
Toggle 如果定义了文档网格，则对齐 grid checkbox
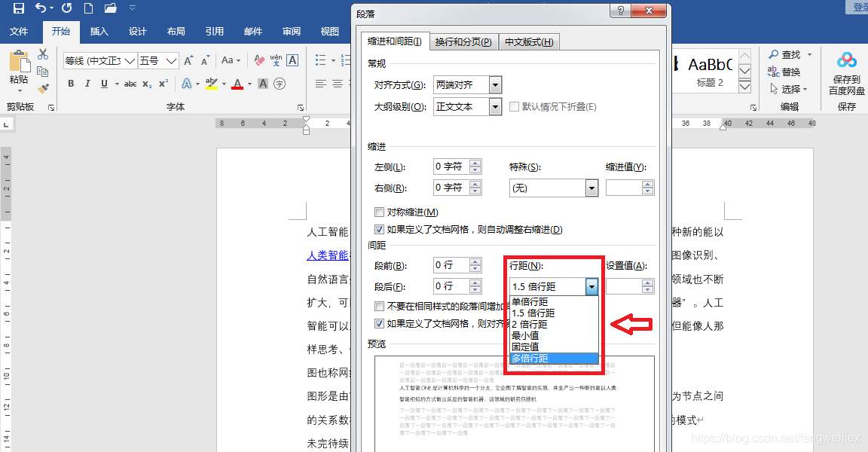click(x=379, y=323)
